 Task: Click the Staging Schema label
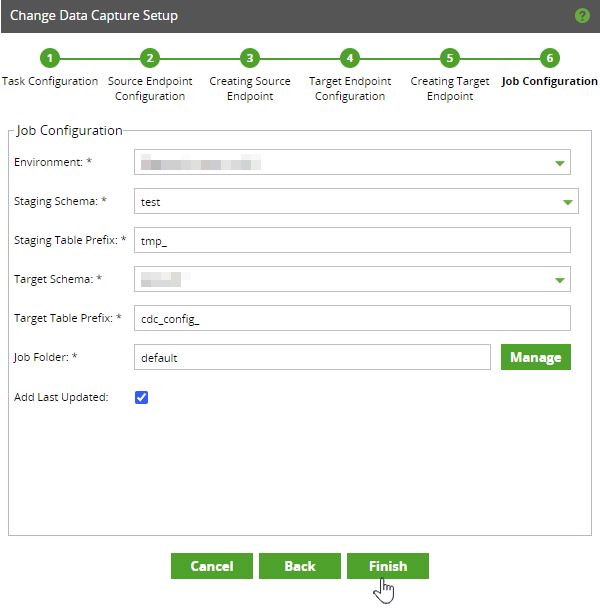60,201
